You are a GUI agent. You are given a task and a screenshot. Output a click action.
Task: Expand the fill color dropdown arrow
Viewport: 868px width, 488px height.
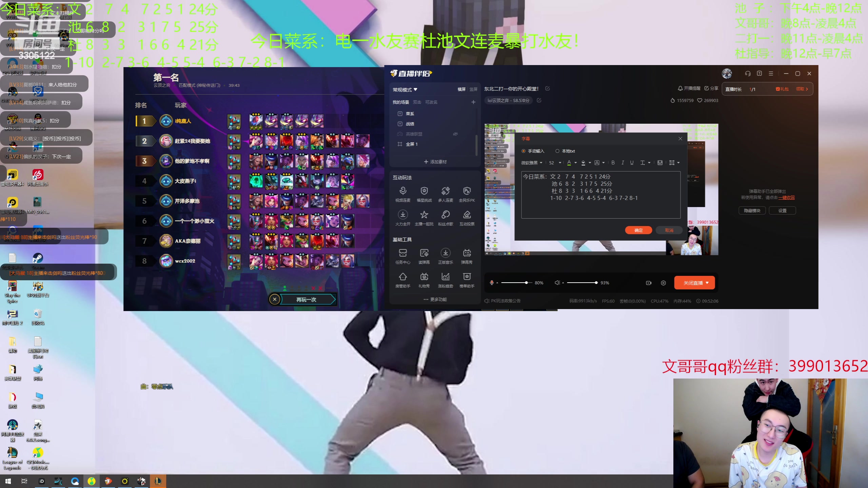click(x=590, y=163)
